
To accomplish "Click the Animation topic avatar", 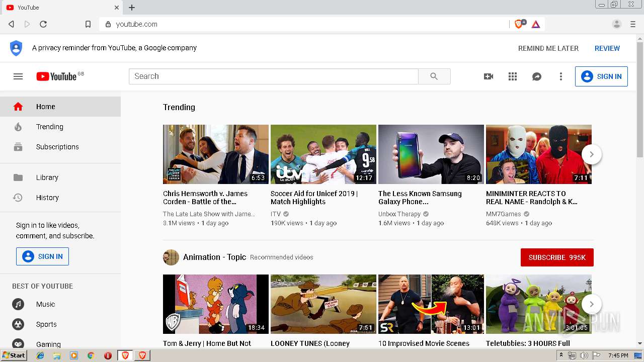I will pos(171,257).
